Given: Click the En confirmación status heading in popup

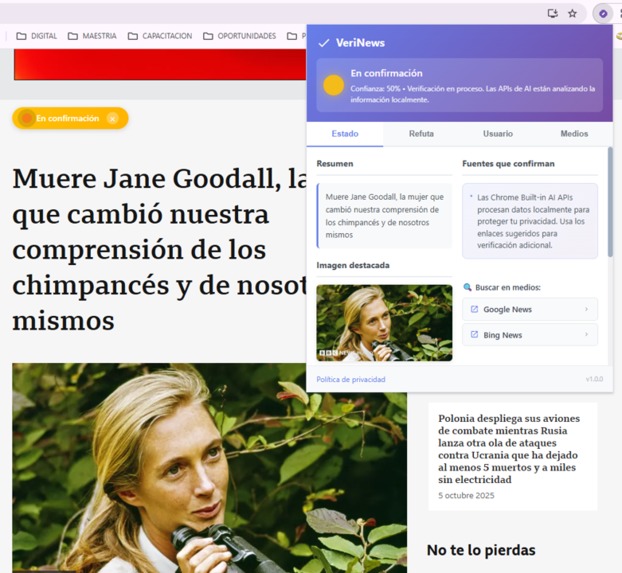Looking at the screenshot, I should tap(386, 73).
